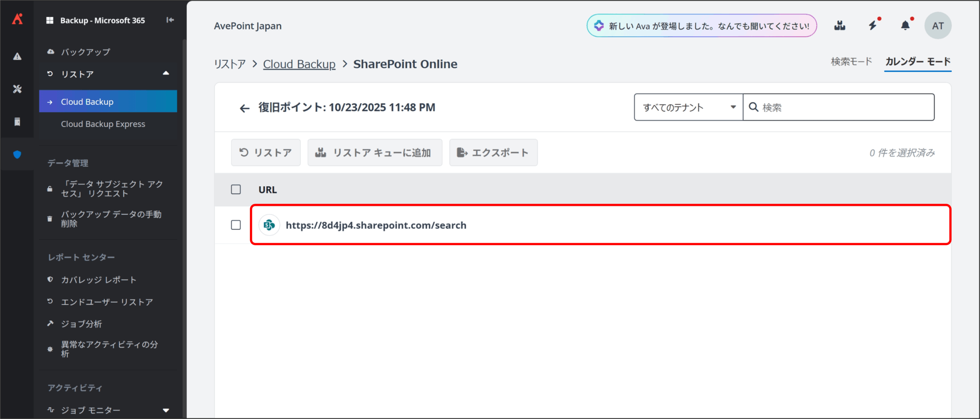Click the lightning bolt quick actions icon
The width and height of the screenshot is (980, 419).
point(872,26)
